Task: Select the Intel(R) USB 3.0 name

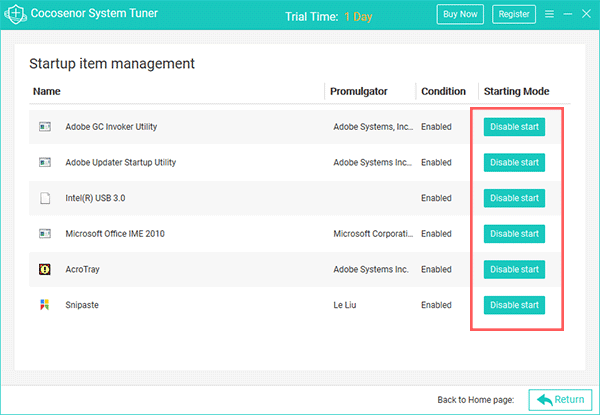Action: coord(95,198)
